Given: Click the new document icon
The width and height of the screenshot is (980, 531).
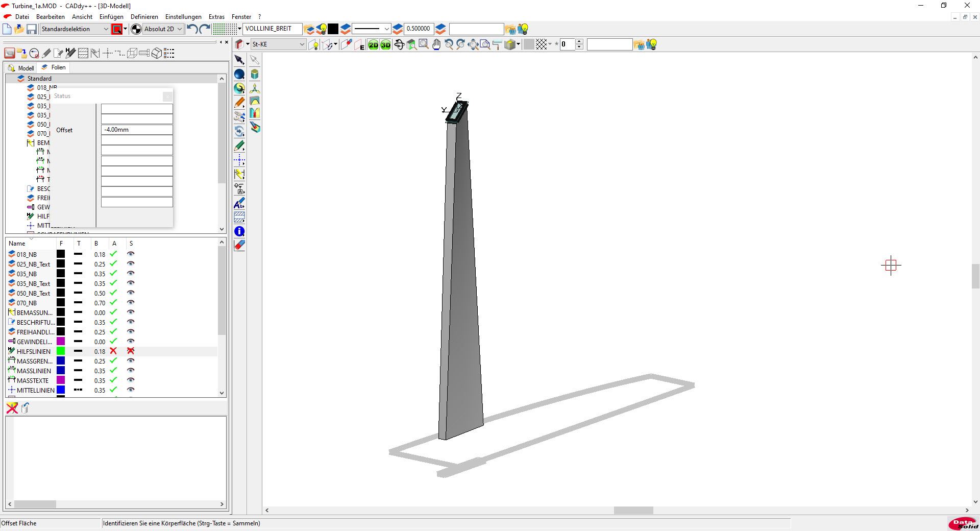Looking at the screenshot, I should click(7, 29).
